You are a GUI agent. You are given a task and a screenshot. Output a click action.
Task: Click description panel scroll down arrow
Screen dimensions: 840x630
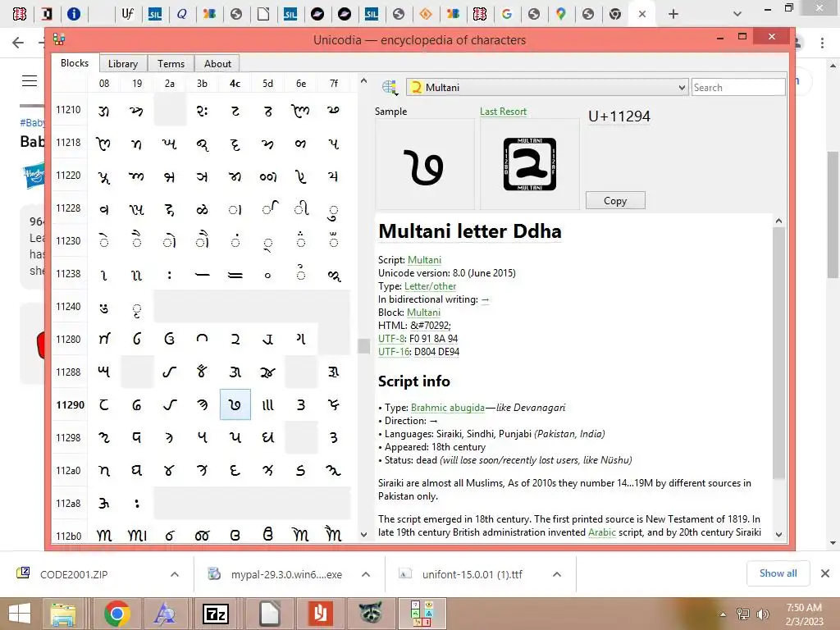pyautogui.click(x=779, y=535)
